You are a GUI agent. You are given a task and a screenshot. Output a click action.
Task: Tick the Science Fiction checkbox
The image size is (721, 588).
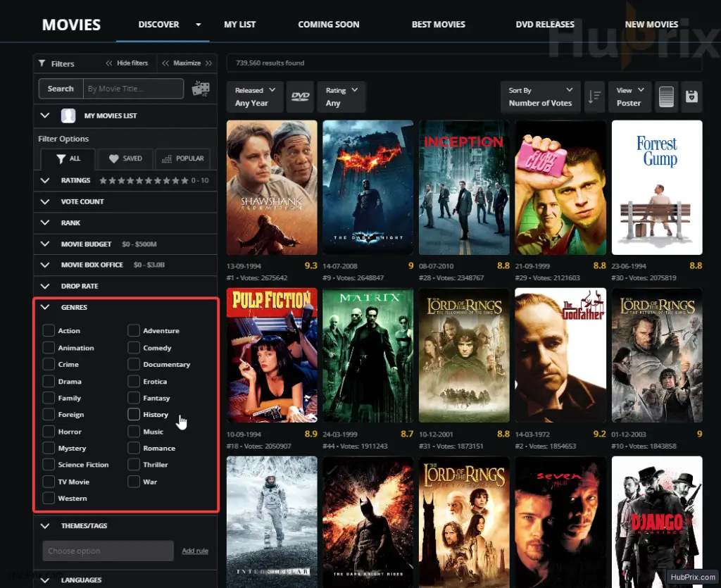pos(49,464)
